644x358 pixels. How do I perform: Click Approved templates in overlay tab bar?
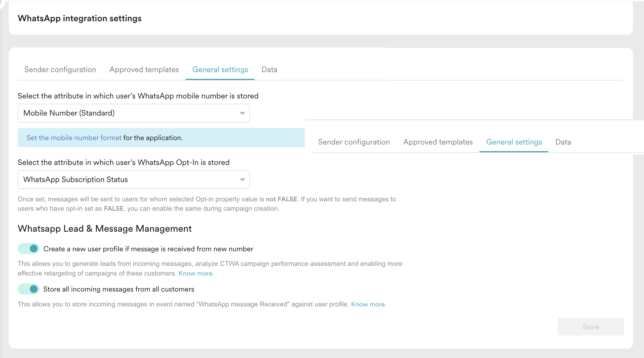tap(438, 142)
